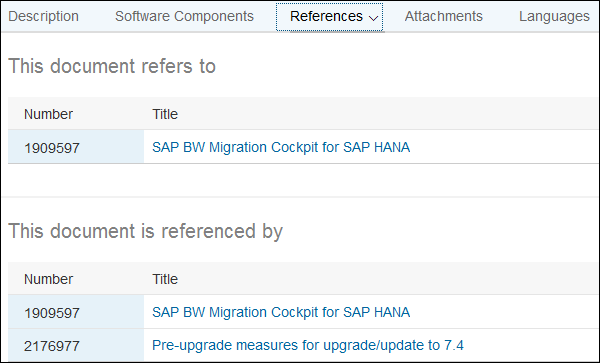Open the Attachments tab
The width and height of the screenshot is (600, 363).
tap(443, 16)
